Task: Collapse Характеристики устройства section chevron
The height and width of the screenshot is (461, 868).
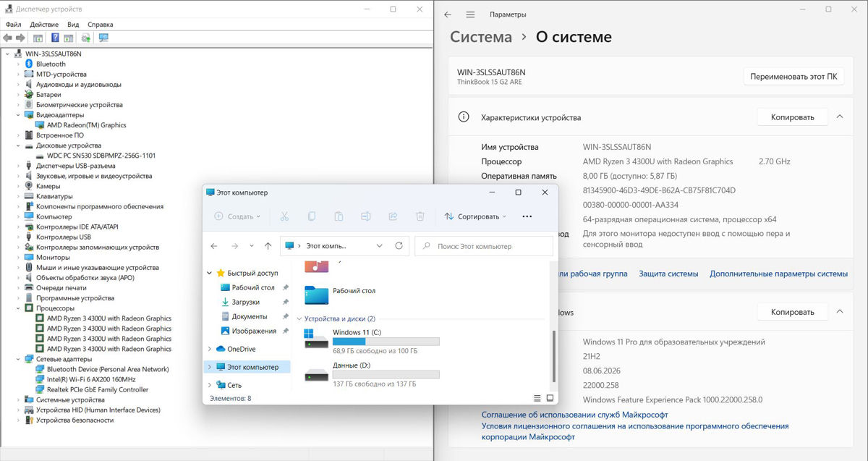Action: pos(840,117)
